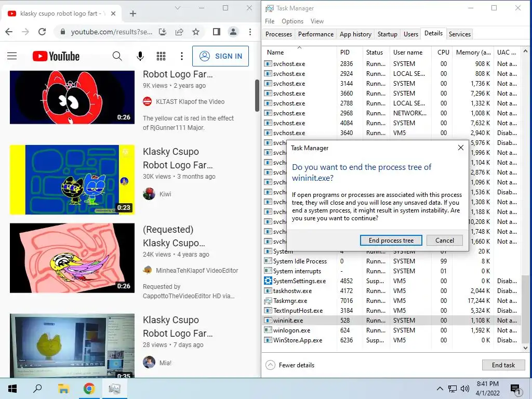Switch to the Processes tab
The width and height of the screenshot is (532, 399).
tap(278, 34)
